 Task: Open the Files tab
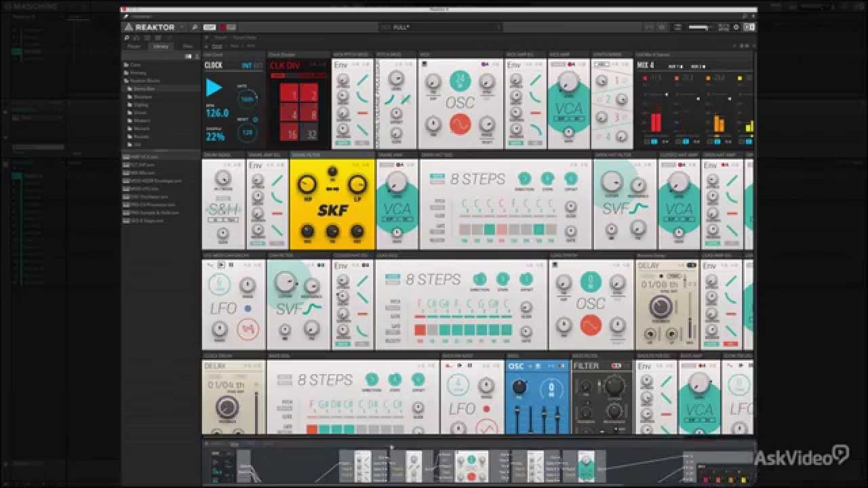[x=187, y=46]
